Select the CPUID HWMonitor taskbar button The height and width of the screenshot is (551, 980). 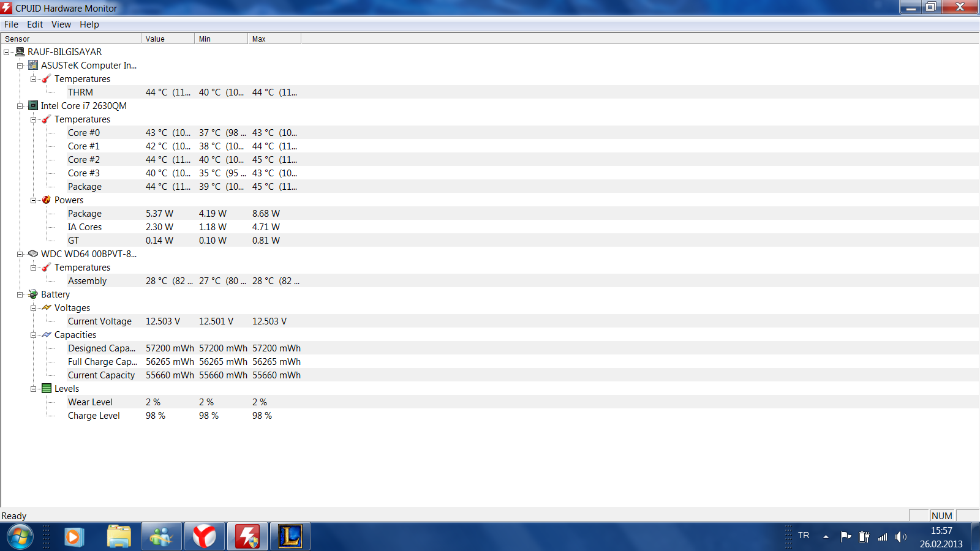[x=247, y=537]
